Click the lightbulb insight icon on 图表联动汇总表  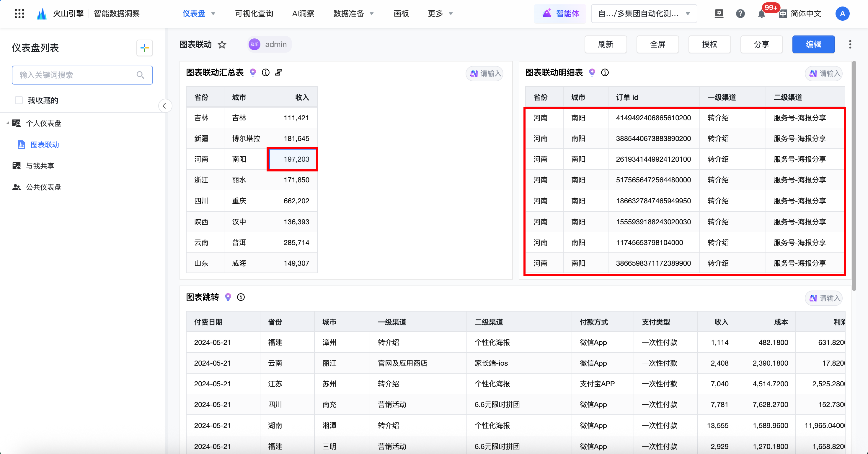[x=253, y=72]
